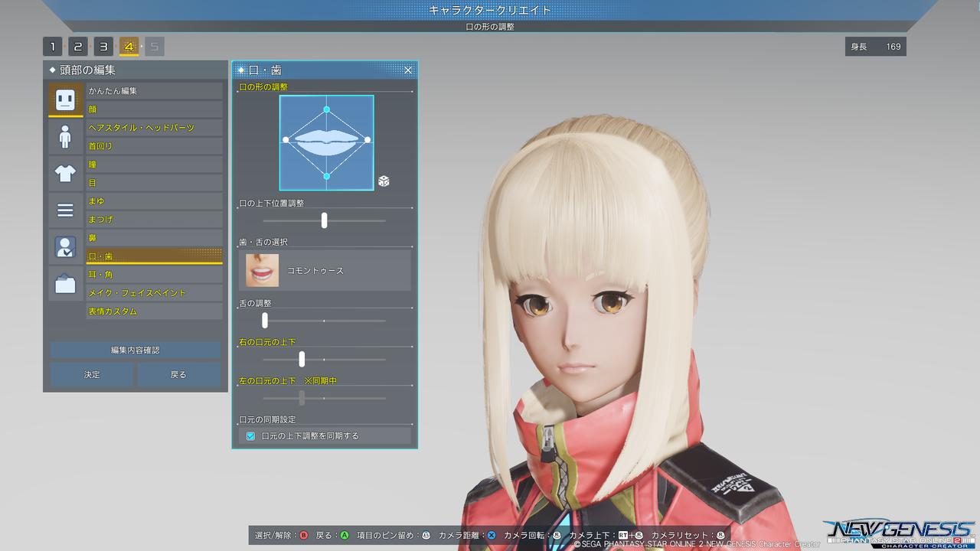Open the 瞳 menu item

coord(154,165)
